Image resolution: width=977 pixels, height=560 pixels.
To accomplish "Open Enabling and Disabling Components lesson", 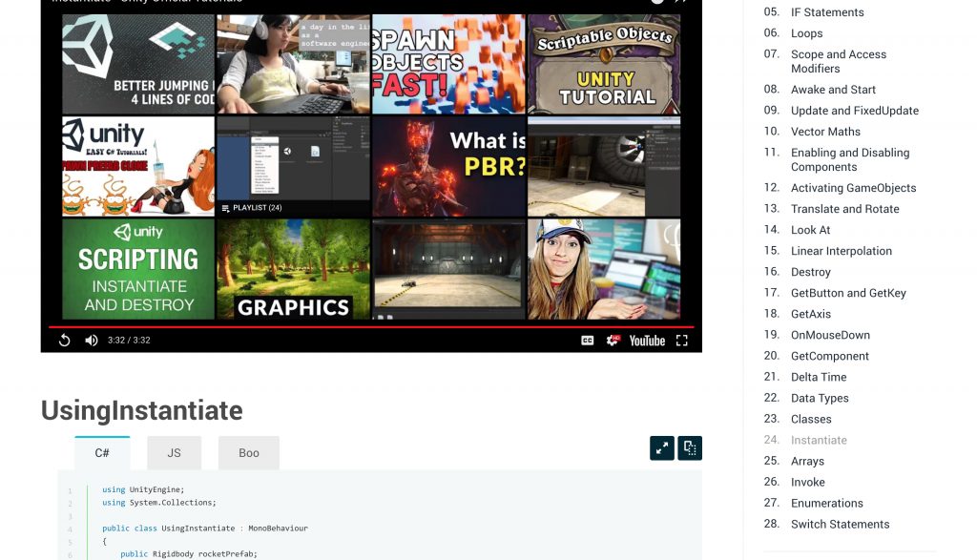I will pos(850,160).
